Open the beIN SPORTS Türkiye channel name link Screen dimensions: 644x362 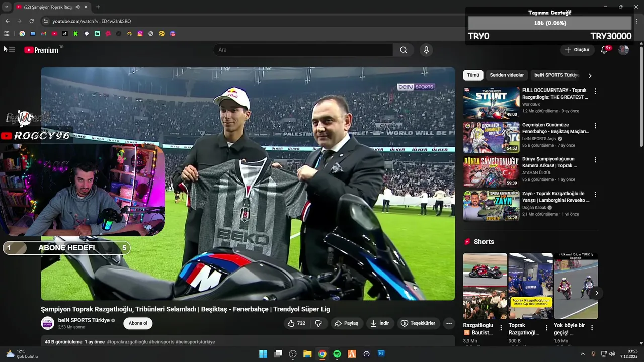[84, 320]
